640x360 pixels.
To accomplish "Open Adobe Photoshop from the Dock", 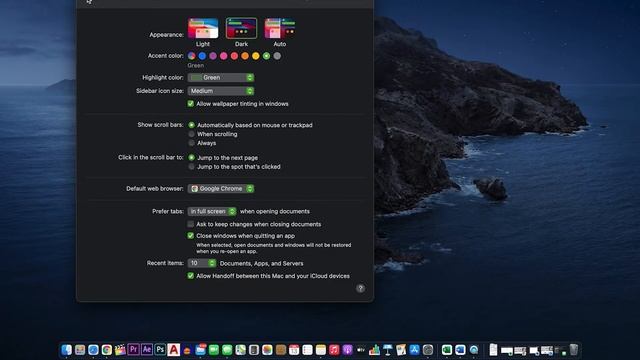I will (x=160, y=349).
